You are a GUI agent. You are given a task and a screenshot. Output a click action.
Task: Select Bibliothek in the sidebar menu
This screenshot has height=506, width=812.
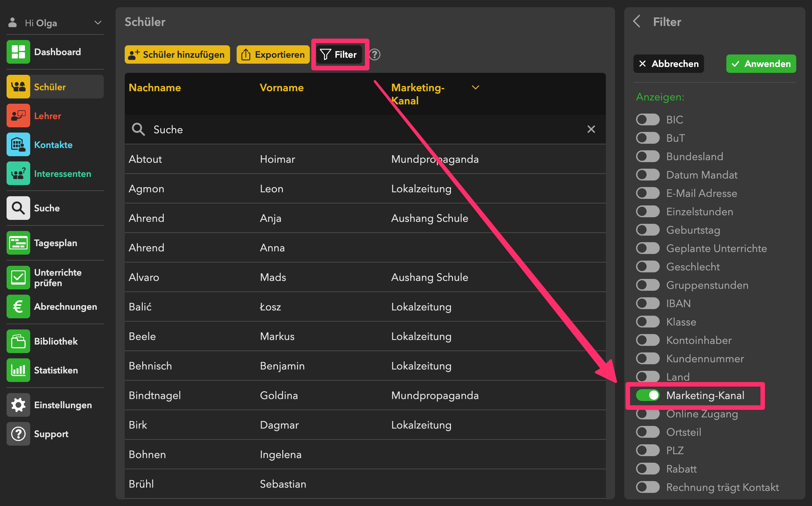click(55, 341)
